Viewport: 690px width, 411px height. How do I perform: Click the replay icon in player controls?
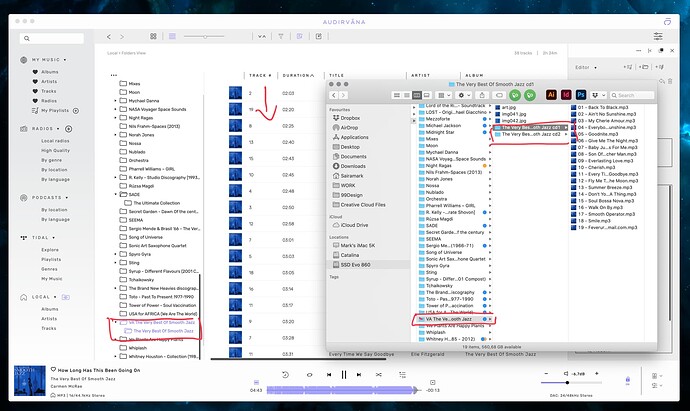(285, 374)
